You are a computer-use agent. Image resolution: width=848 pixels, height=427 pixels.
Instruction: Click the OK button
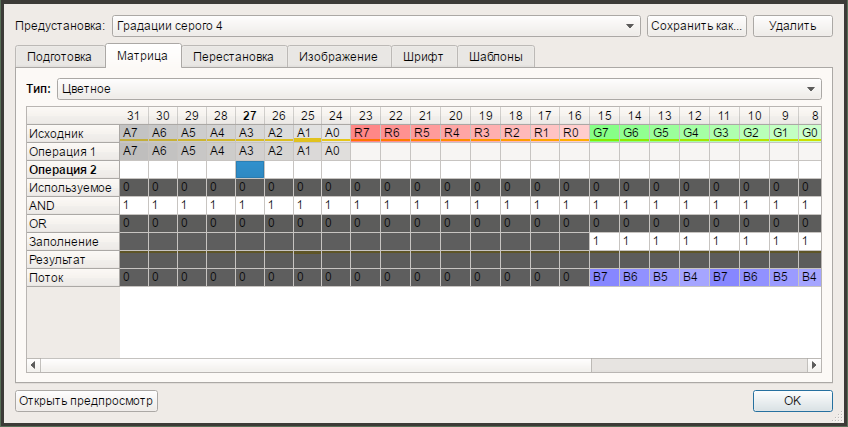[x=792, y=401]
